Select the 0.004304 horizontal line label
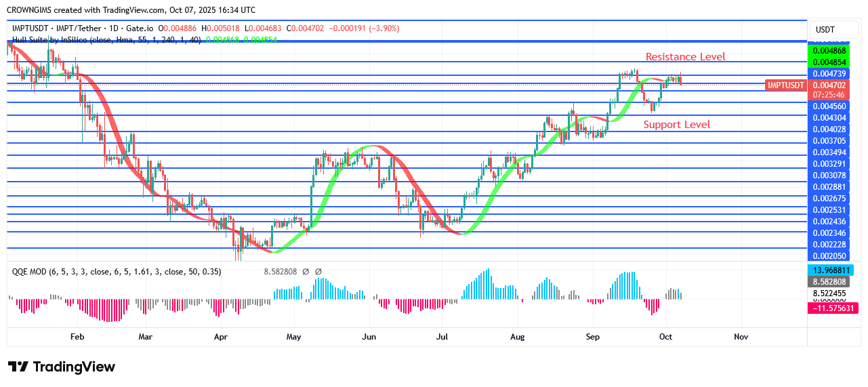Screen dimensions: 868x387 [829, 117]
